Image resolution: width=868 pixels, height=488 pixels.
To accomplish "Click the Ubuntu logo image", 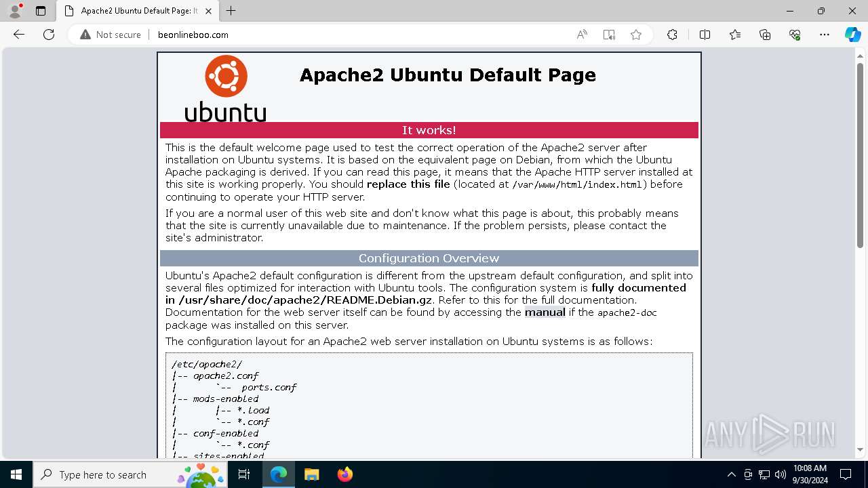I will tap(225, 88).
